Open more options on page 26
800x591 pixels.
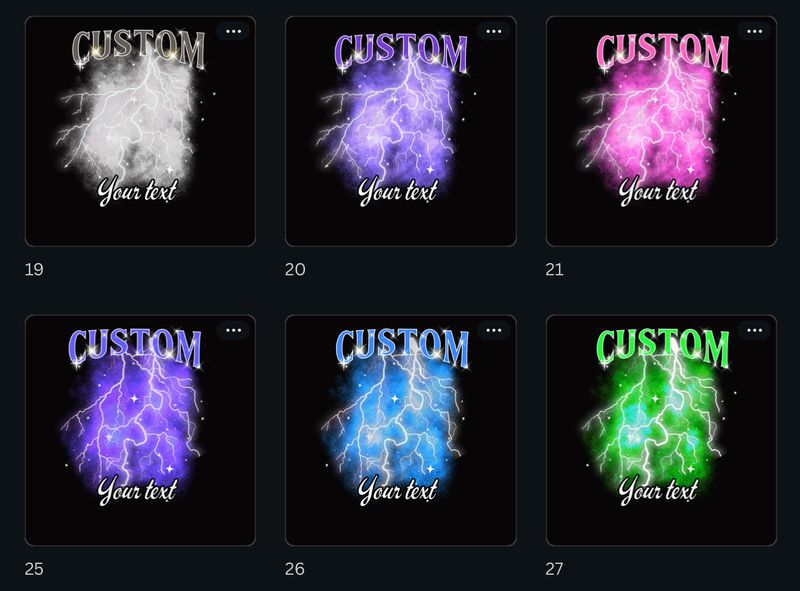494,331
